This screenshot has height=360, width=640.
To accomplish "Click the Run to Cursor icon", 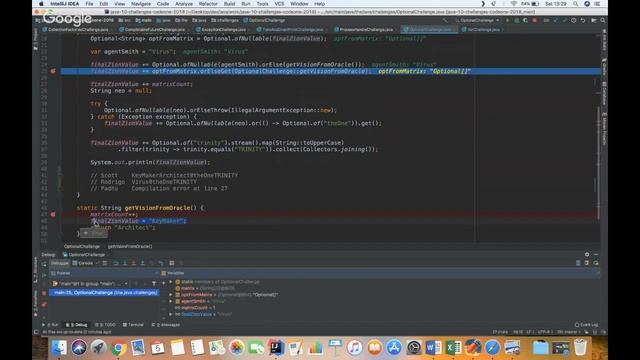I will [x=161, y=263].
